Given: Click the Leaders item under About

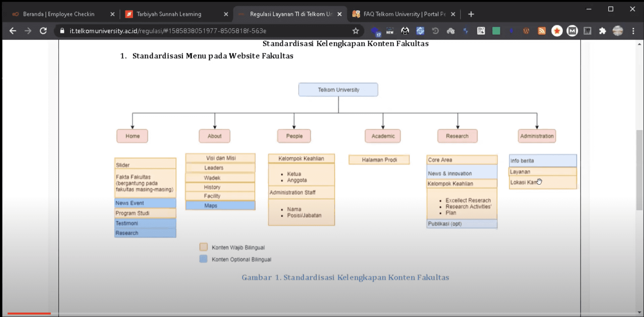Looking at the screenshot, I should (220, 168).
